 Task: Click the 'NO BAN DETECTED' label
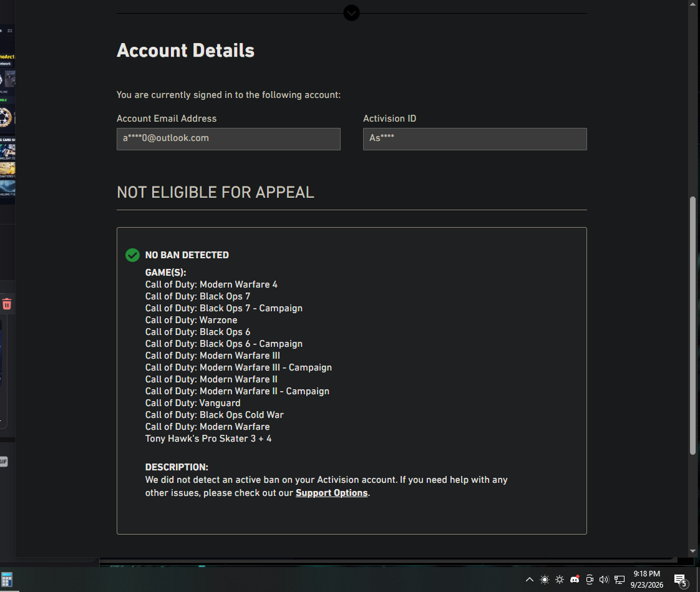187,255
